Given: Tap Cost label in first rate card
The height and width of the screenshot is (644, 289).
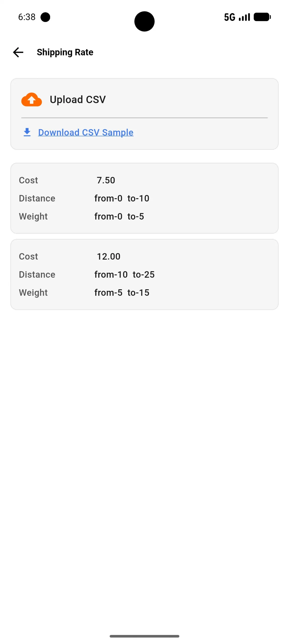Looking at the screenshot, I should 28,180.
